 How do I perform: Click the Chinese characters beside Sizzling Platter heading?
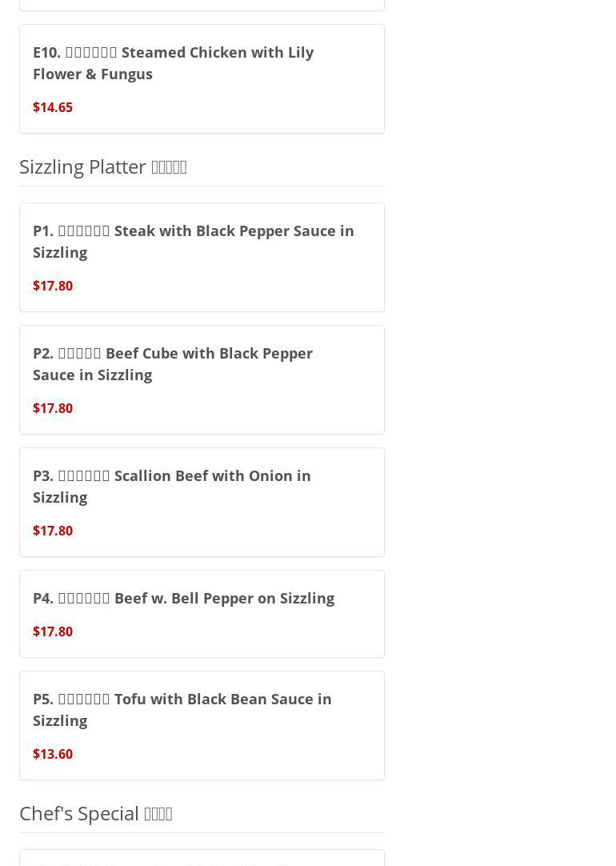click(169, 166)
